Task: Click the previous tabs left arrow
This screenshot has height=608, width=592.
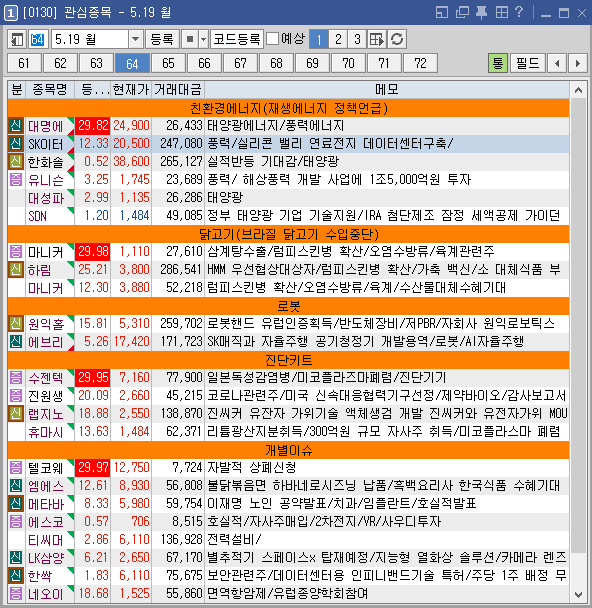Action: point(557,63)
